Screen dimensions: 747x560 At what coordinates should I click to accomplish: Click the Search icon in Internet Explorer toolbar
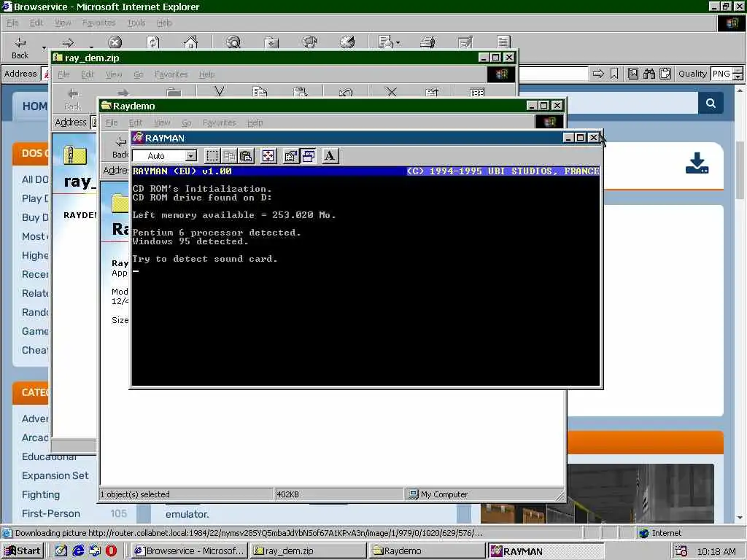coord(233,43)
